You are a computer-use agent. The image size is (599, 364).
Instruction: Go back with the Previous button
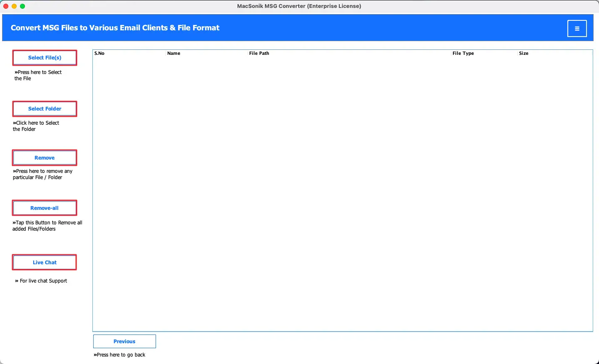(124, 342)
